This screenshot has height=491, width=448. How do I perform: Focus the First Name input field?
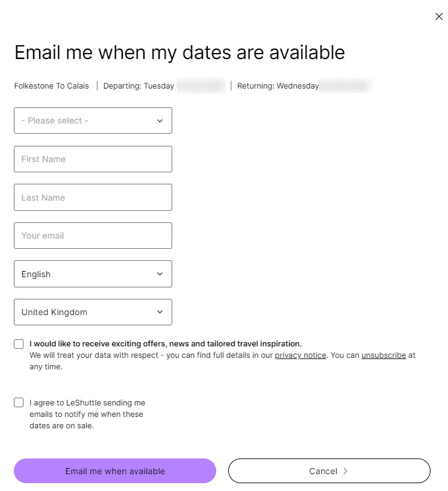[93, 159]
